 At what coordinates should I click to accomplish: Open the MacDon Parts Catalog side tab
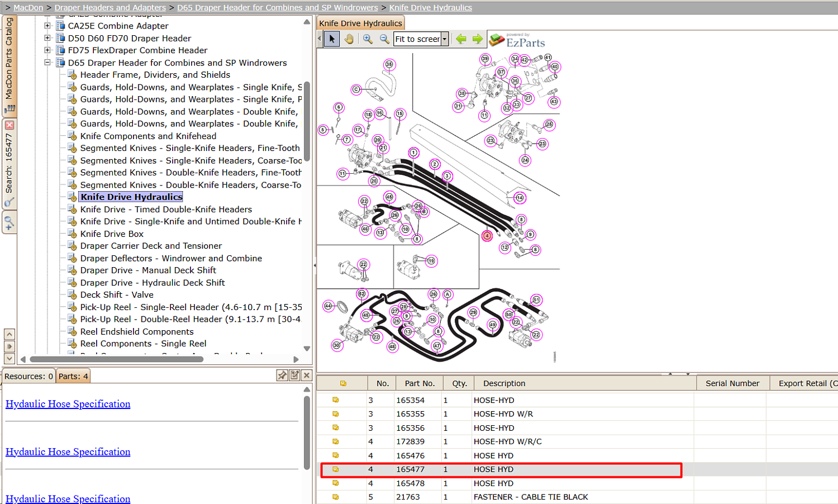(9, 65)
